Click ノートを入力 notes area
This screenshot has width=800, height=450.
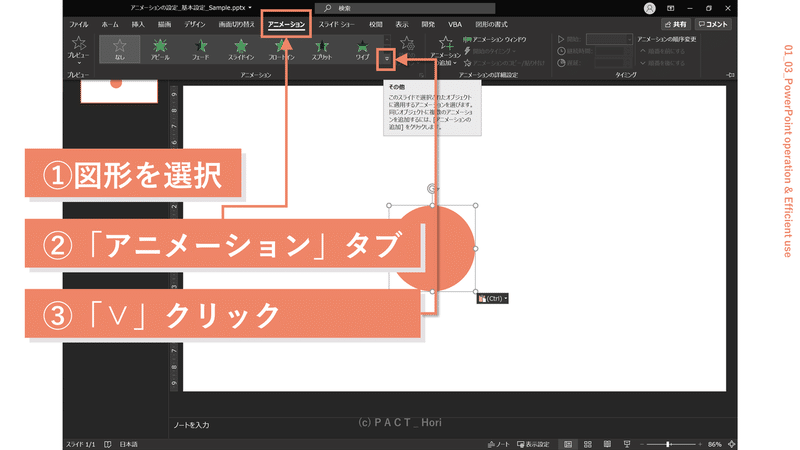(191, 425)
